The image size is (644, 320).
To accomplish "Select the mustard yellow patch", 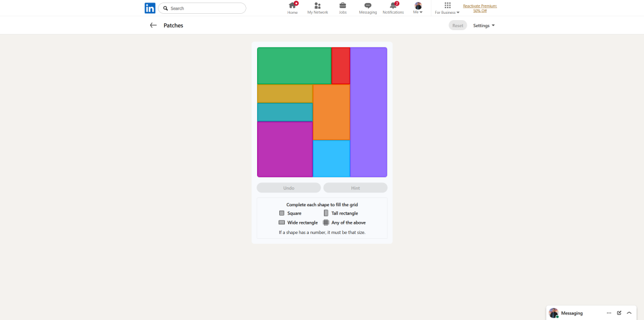I will [285, 94].
